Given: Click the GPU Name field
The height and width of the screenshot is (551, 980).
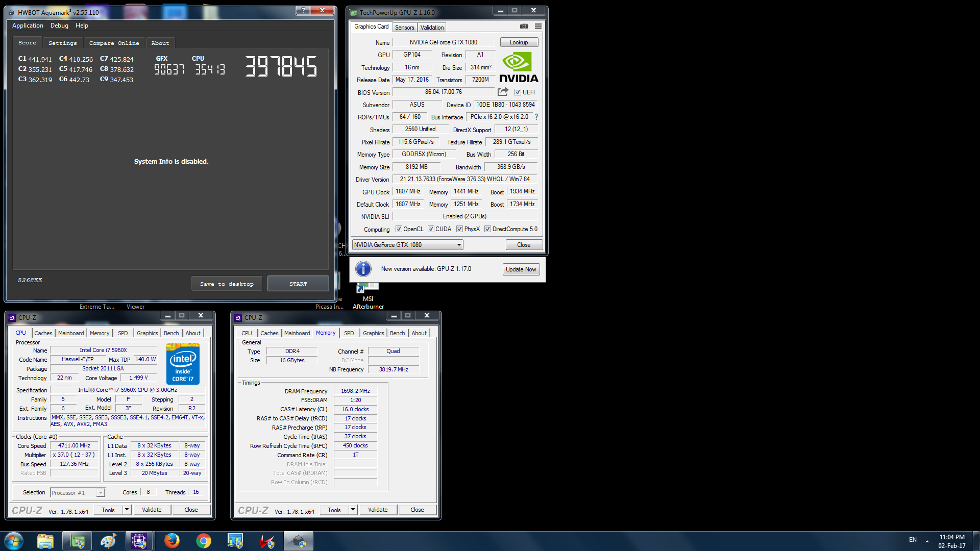Looking at the screenshot, I should [443, 42].
